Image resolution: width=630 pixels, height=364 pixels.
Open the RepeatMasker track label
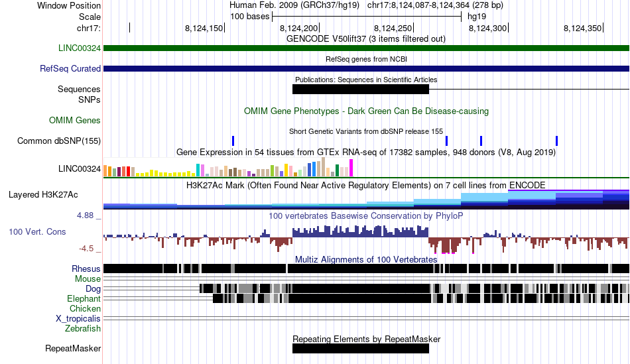pyautogui.click(x=73, y=348)
